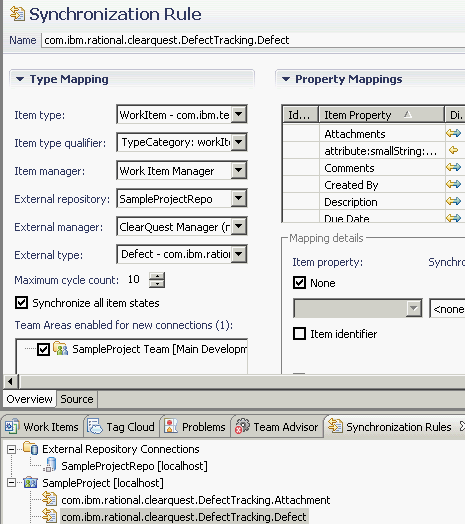Select the Comments property row
Image resolution: width=465 pixels, height=524 pixels.
[373, 168]
